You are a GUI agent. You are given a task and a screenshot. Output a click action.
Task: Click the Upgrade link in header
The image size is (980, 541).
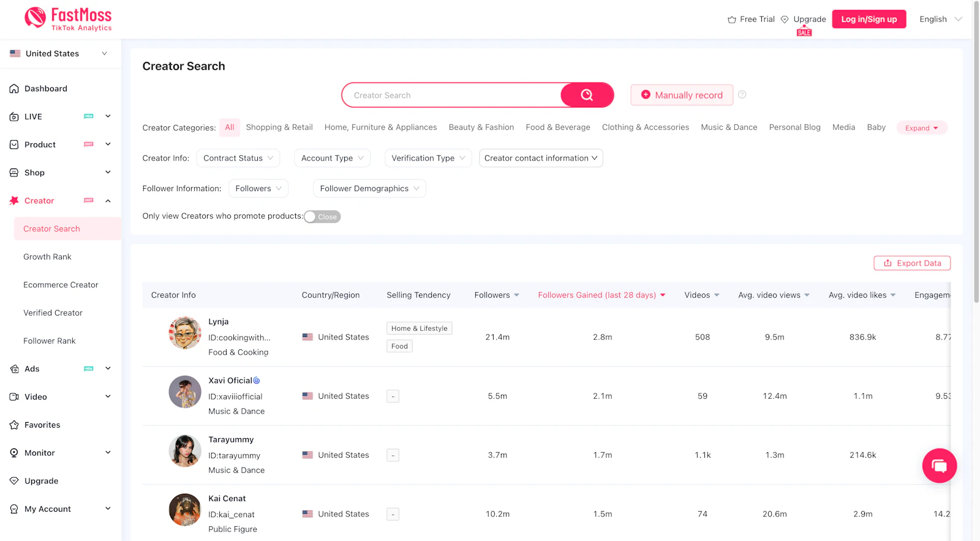pyautogui.click(x=809, y=20)
